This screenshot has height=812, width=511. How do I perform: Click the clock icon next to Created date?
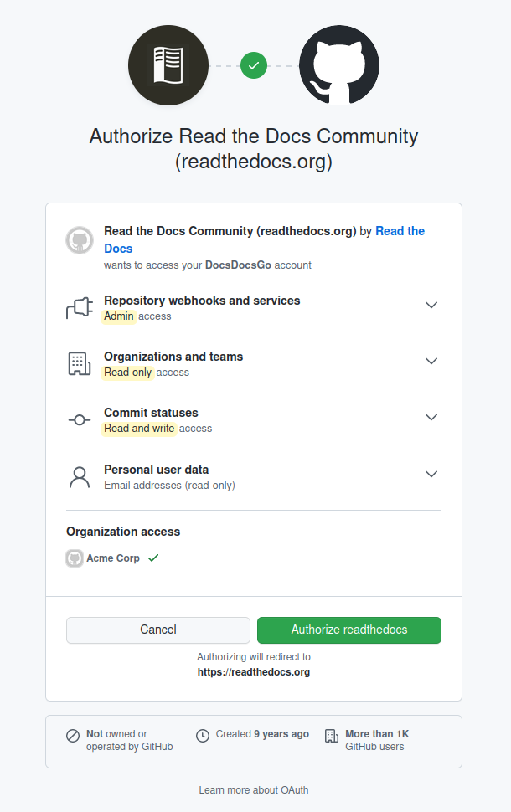click(x=203, y=735)
